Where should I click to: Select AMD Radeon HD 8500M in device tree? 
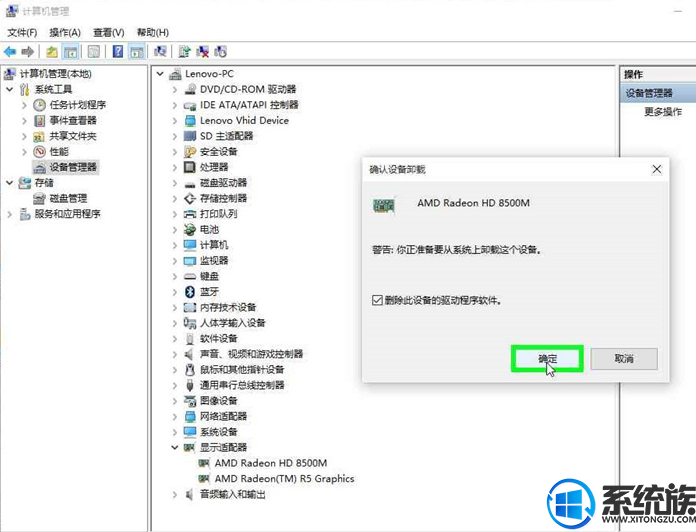(x=271, y=463)
